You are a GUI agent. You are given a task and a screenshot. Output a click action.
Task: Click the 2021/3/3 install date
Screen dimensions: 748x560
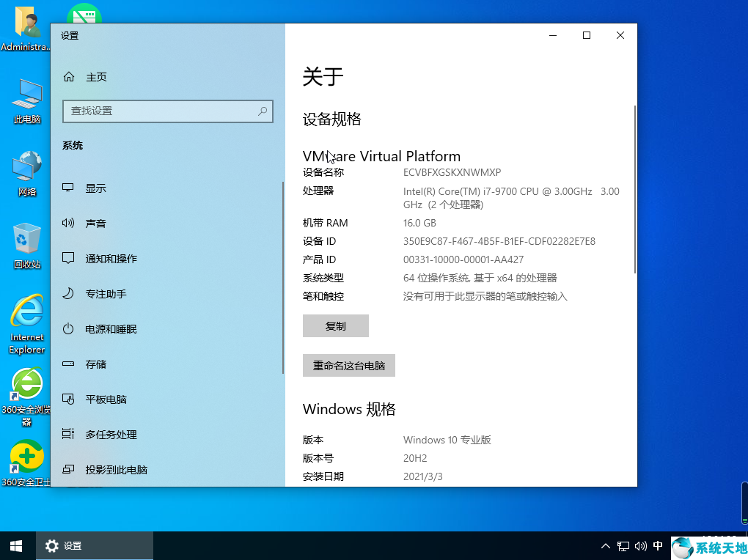[x=422, y=476]
